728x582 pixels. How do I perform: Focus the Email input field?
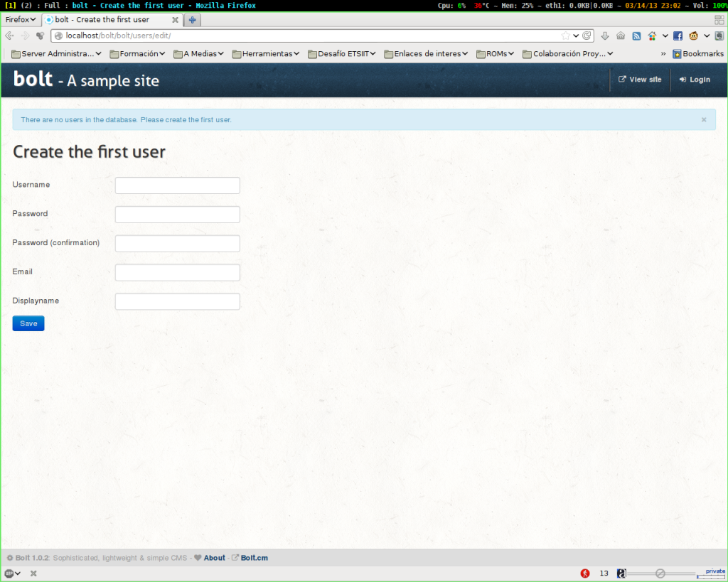click(x=177, y=272)
